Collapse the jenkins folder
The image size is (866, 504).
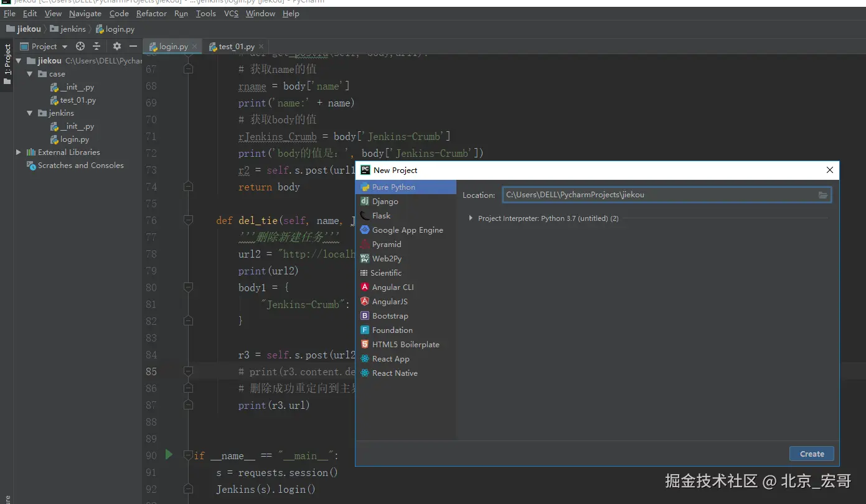30,113
